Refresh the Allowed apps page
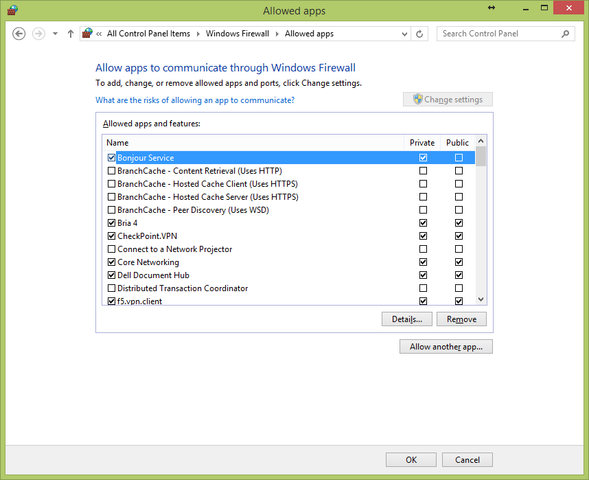This screenshot has height=480, width=589. (419, 34)
